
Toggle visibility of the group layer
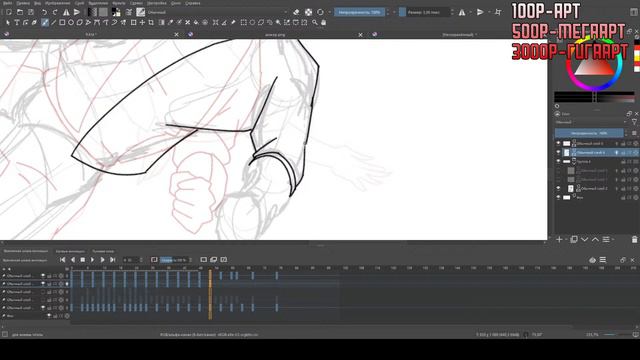click(x=558, y=161)
